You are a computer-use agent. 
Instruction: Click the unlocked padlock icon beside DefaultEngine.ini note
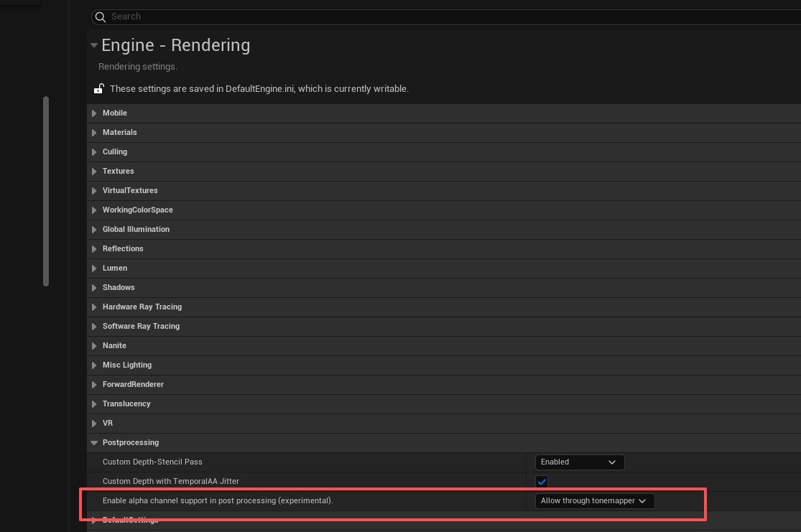coord(98,89)
